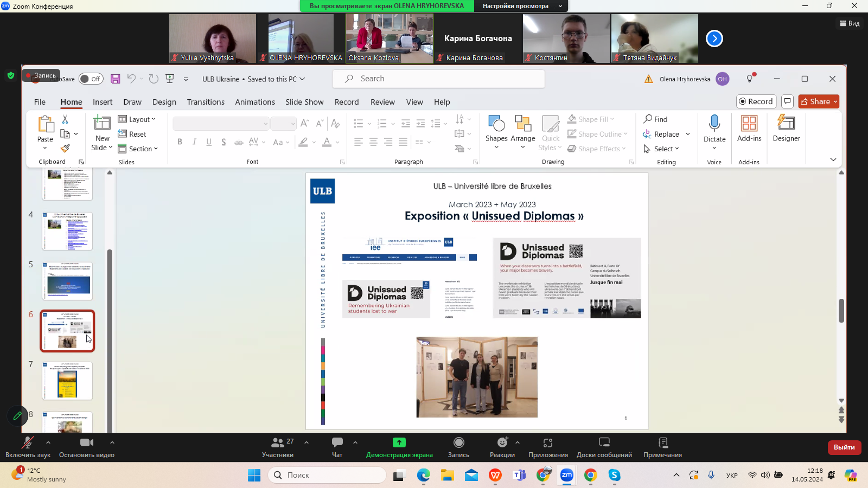Select slide 7 thumbnail

67,381
